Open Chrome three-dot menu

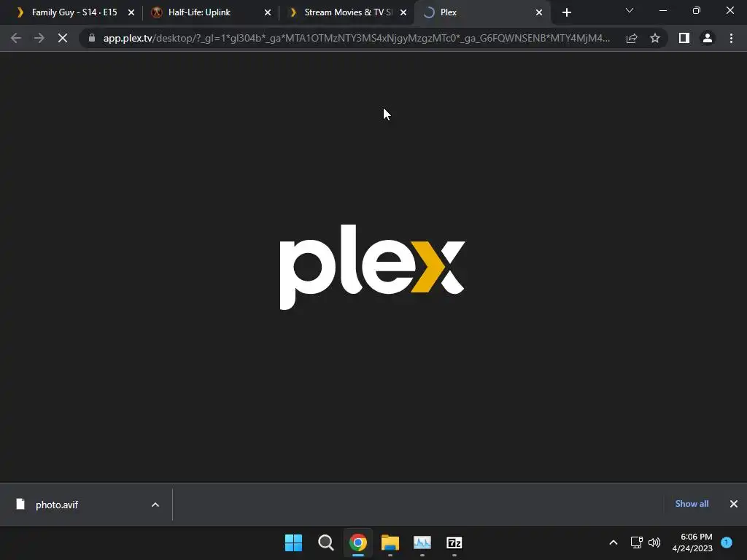731,38
